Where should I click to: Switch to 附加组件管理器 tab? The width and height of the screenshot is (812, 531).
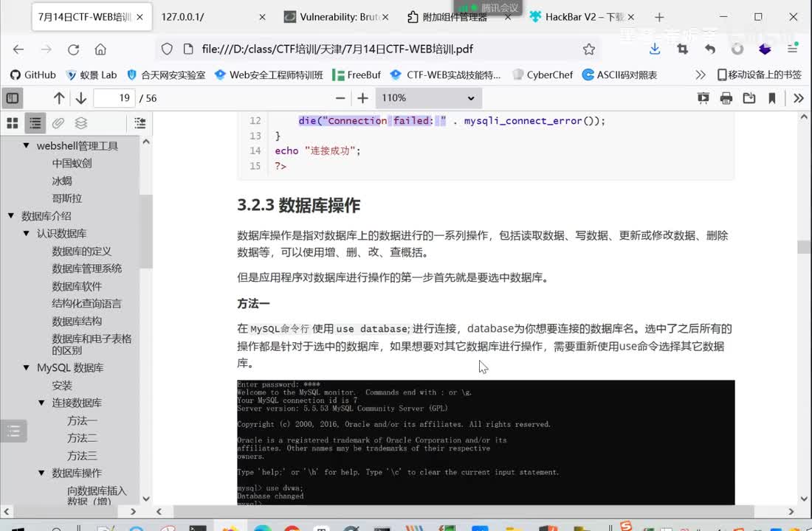459,17
